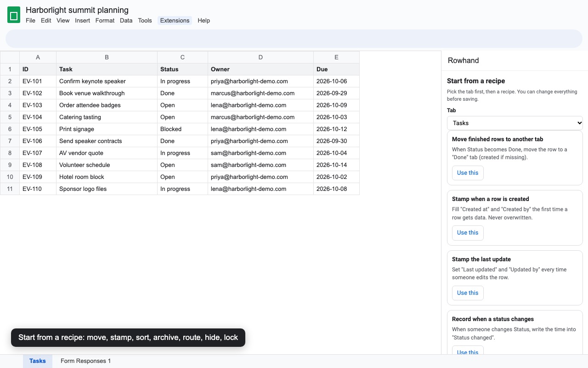
Task: Select row 6 header
Action: [10, 129]
